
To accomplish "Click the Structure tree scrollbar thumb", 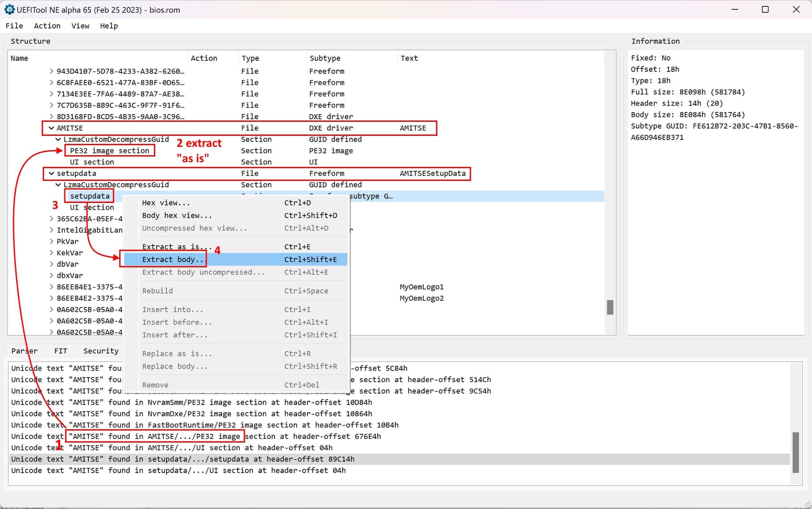I will pos(610,307).
